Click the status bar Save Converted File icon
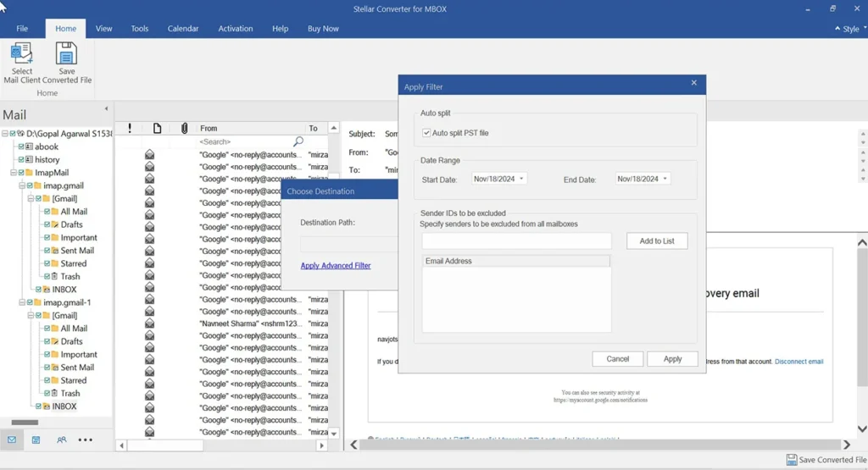The image size is (868, 470). tap(793, 460)
